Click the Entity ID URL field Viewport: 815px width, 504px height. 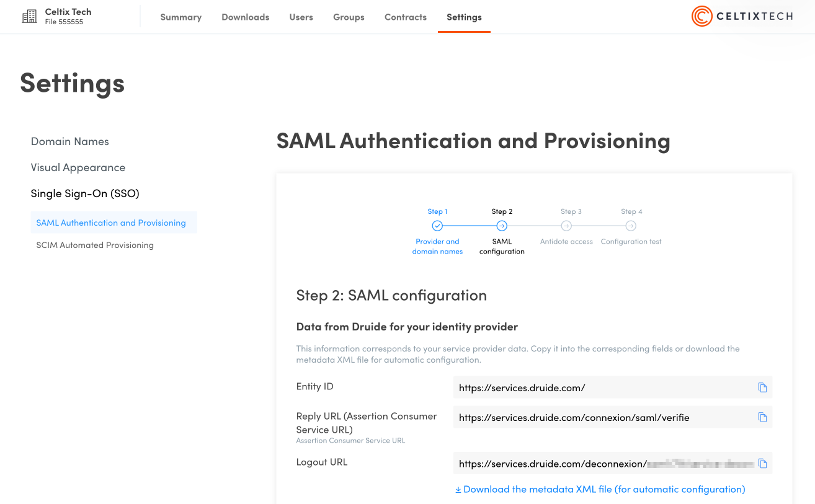(602, 387)
